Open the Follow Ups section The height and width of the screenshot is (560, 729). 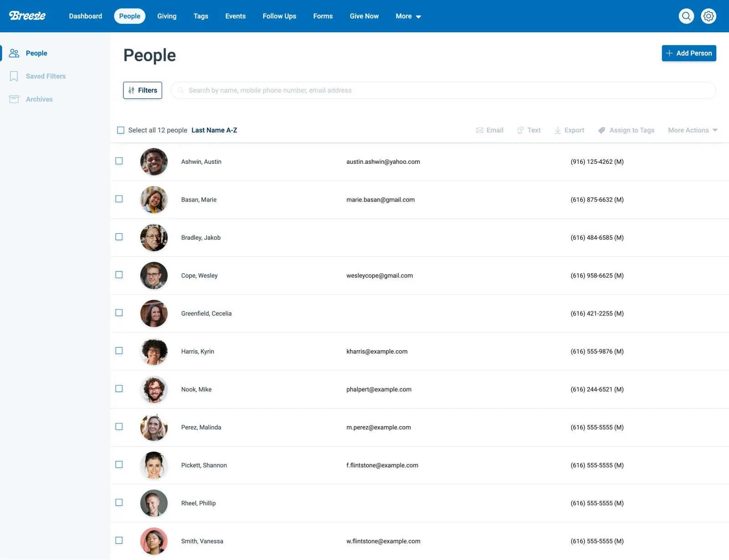coord(279,16)
